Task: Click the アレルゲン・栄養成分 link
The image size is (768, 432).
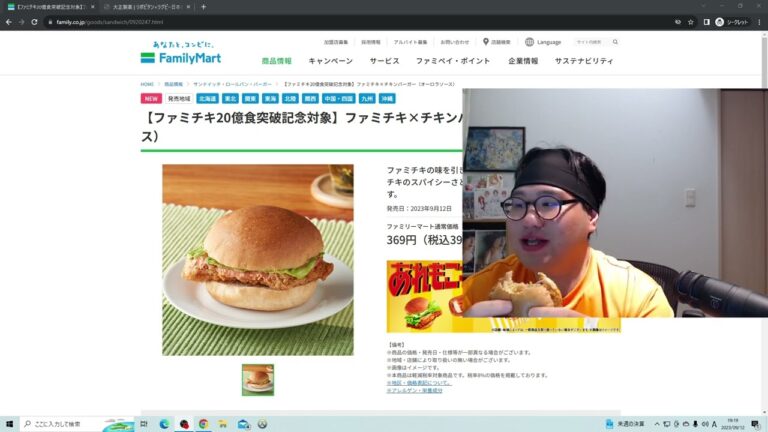Action: click(414, 390)
